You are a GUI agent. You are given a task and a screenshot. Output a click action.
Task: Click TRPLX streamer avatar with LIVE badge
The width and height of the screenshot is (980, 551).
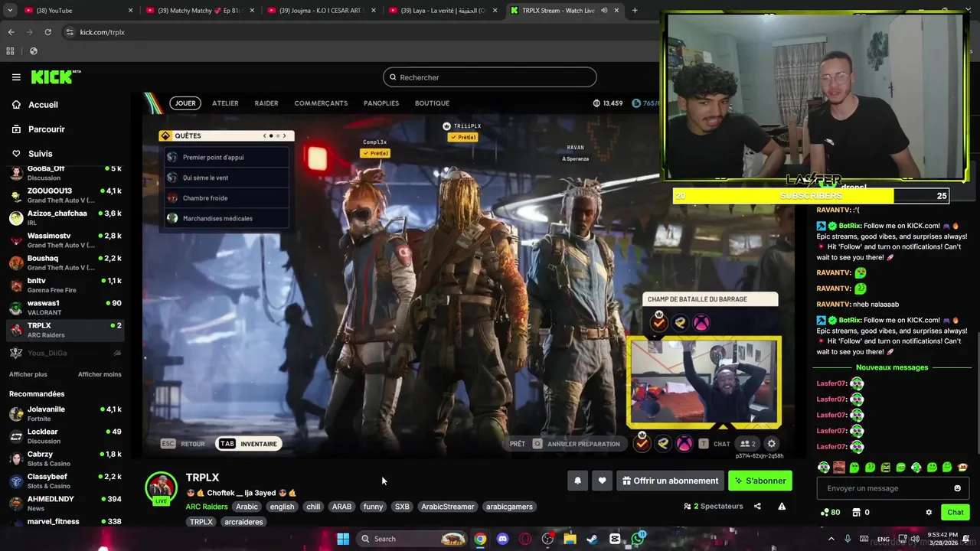[x=162, y=489]
